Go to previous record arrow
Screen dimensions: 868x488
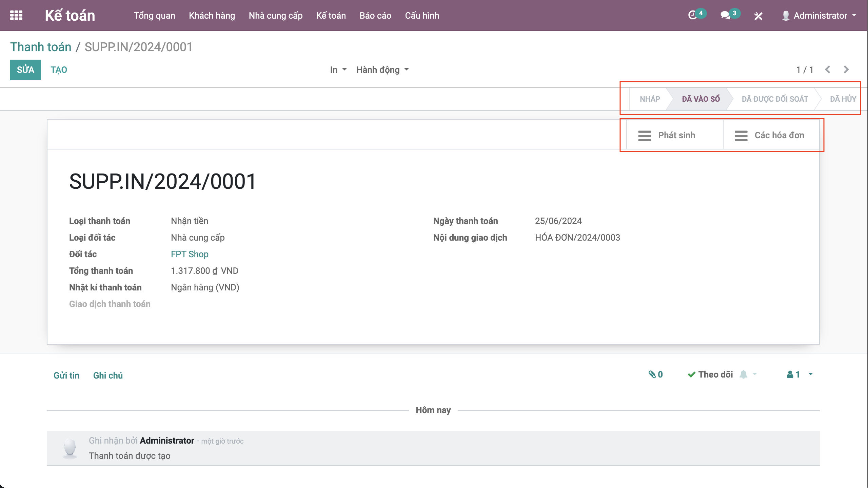click(828, 69)
